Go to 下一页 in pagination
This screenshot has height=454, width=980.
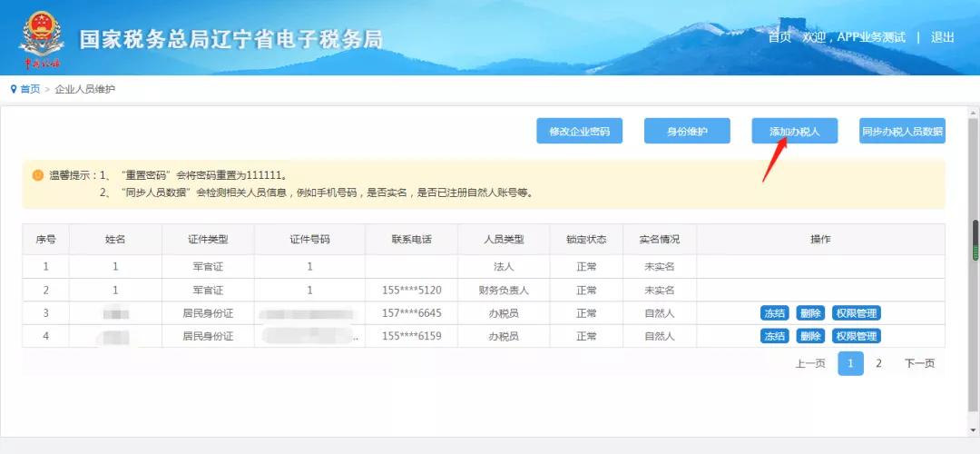point(919,363)
